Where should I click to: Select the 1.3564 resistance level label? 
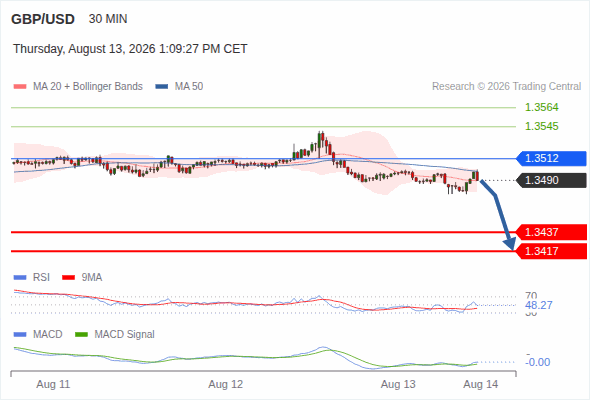(541, 108)
